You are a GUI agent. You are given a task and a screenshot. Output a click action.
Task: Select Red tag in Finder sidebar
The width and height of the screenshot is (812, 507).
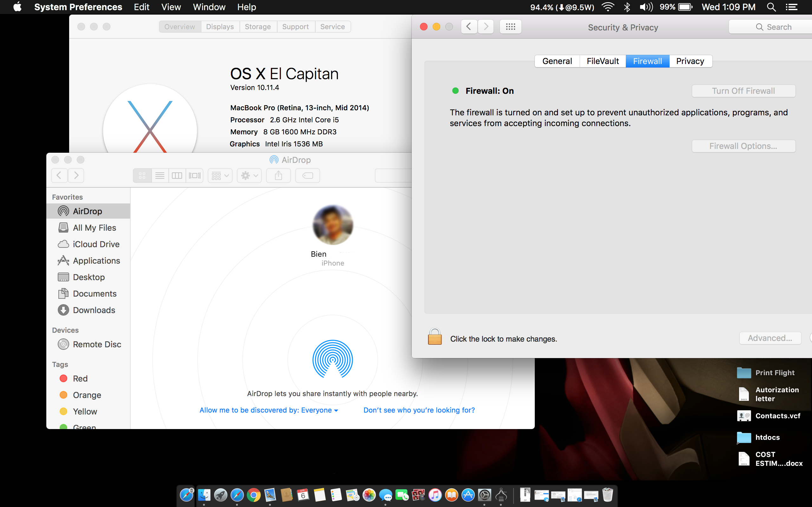pos(80,379)
